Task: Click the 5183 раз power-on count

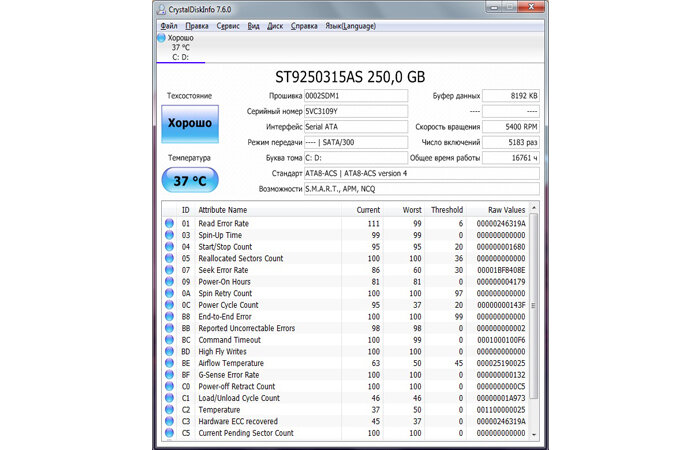Action: (511, 142)
